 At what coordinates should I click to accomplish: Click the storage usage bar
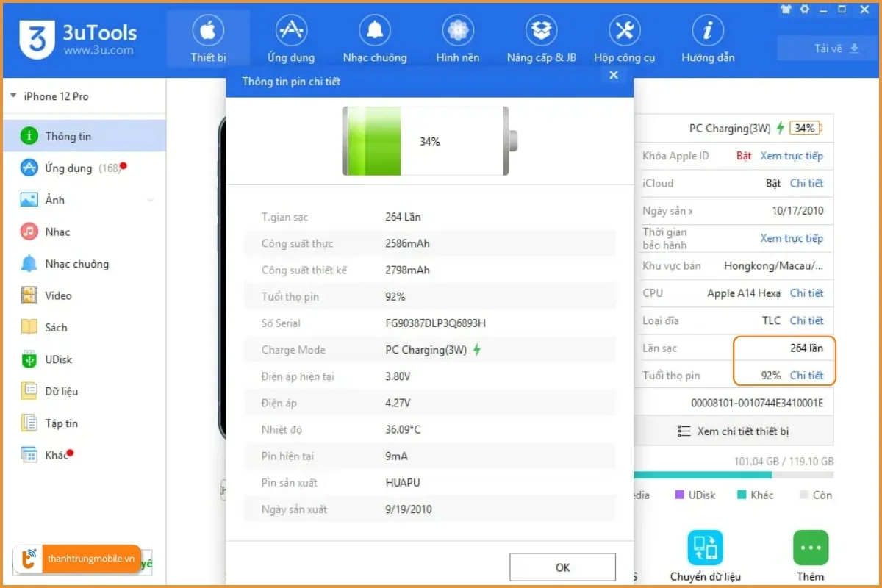(735, 475)
